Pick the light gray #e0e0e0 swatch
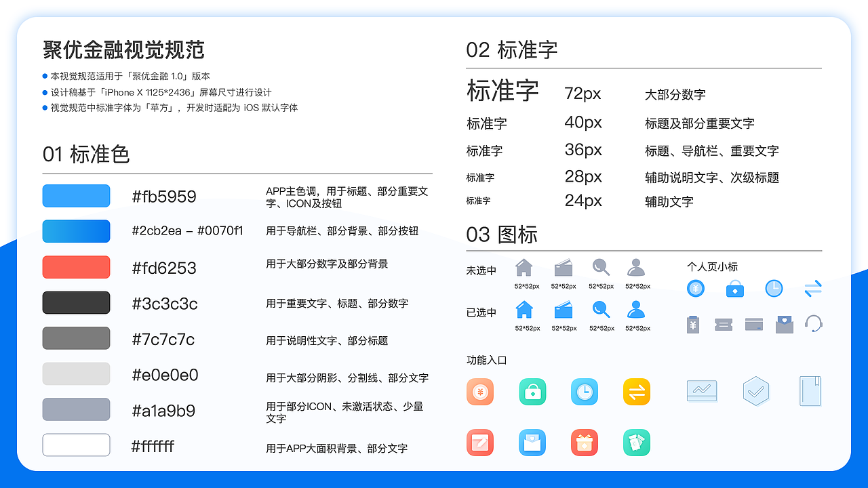The image size is (868, 488). coord(76,373)
